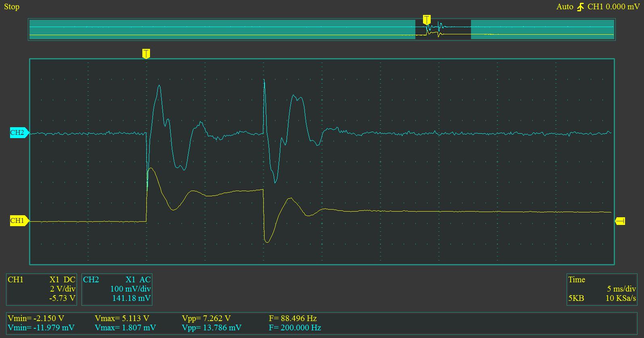Click the Vmin= -11.979 mV measurement
Screen dimensions: 644x338
(x=41, y=328)
